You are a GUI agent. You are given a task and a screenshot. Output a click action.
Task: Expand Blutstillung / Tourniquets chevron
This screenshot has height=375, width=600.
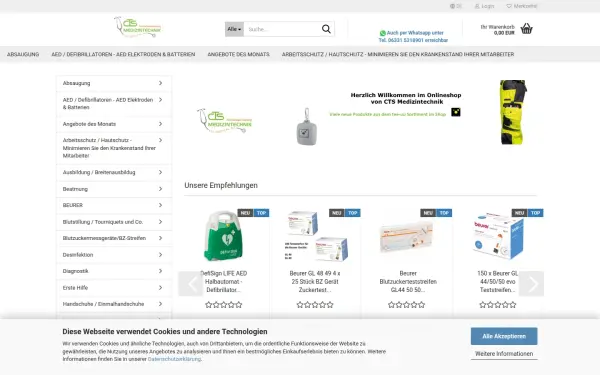point(160,222)
